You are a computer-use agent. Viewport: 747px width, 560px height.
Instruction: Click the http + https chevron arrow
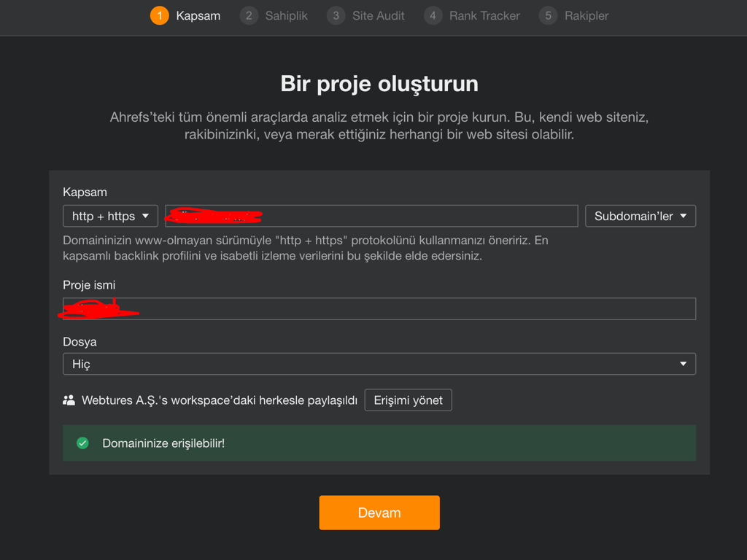144,215
